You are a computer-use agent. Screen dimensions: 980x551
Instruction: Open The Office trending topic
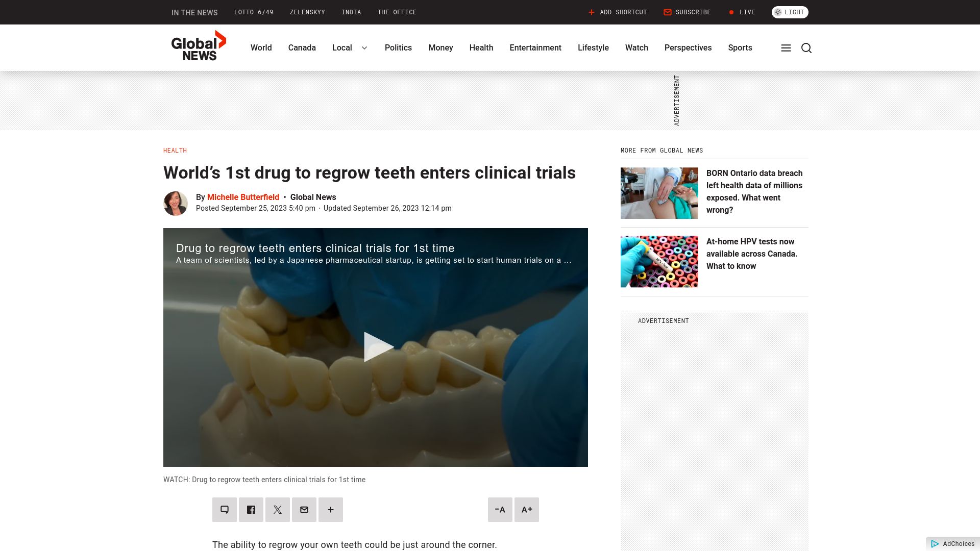(397, 12)
